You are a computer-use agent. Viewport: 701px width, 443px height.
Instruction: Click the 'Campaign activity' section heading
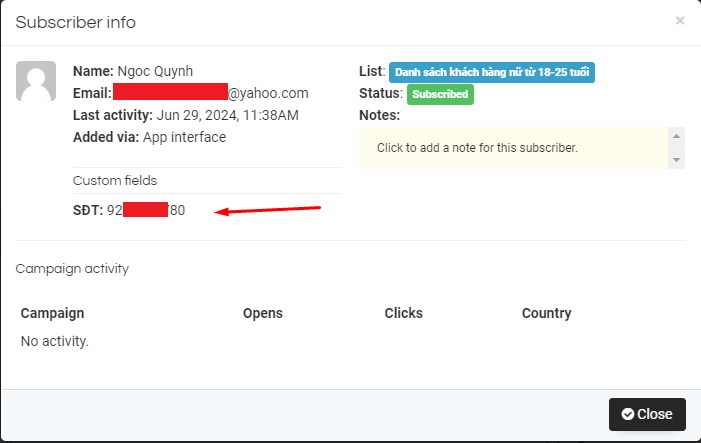coord(72,268)
